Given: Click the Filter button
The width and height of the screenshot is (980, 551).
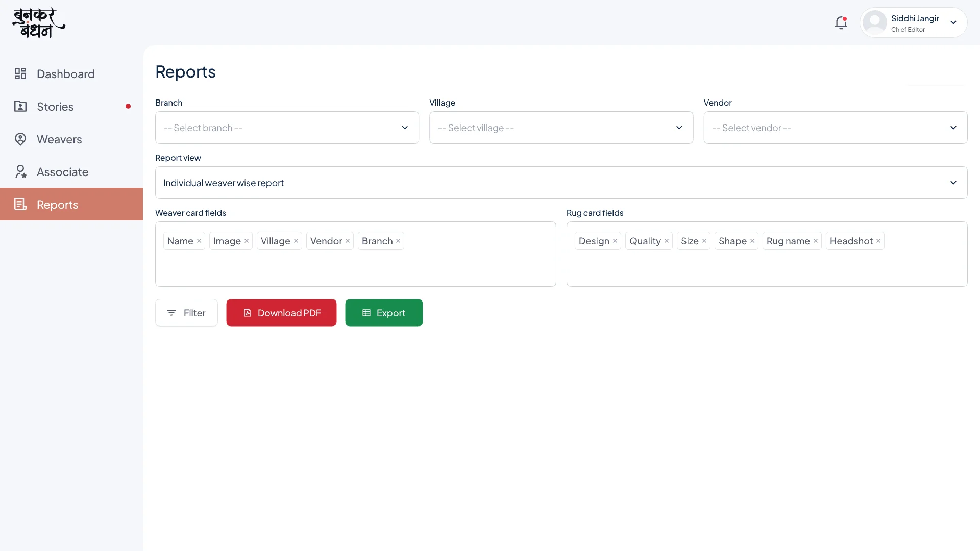Looking at the screenshot, I should (x=186, y=313).
